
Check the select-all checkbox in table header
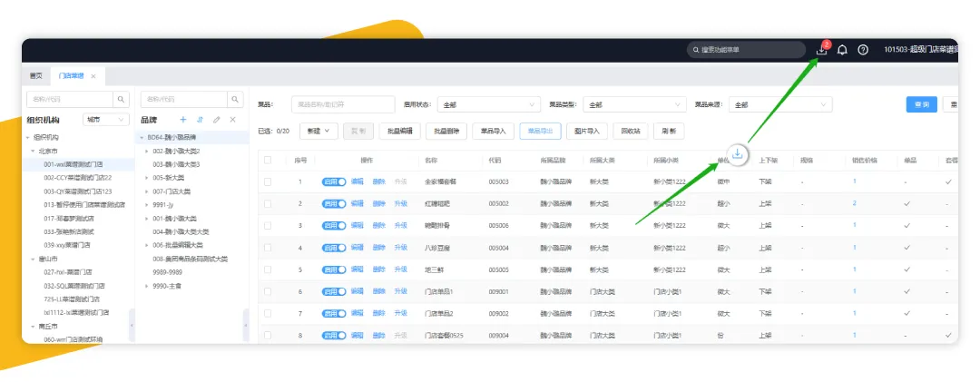click(x=268, y=160)
